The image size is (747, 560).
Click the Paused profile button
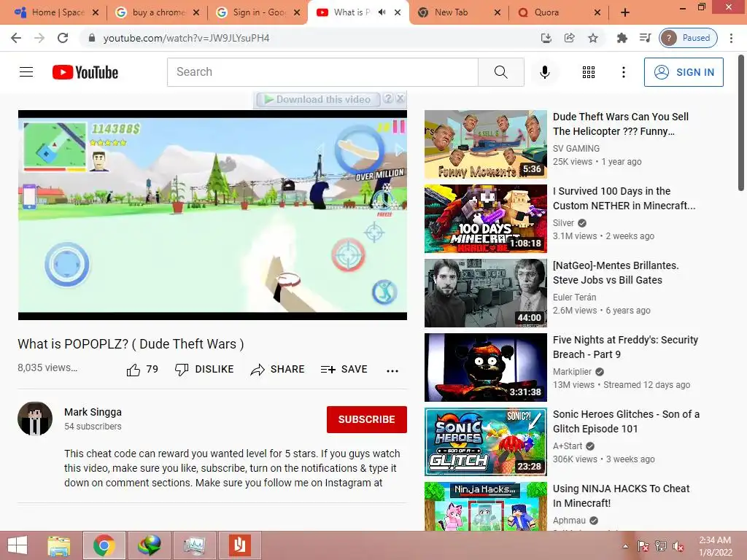(x=688, y=38)
